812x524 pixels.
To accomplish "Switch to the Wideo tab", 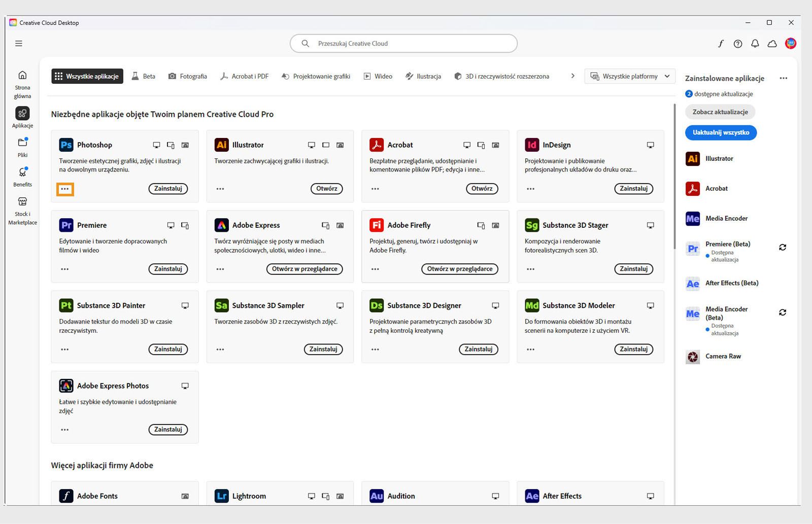I will (x=378, y=76).
